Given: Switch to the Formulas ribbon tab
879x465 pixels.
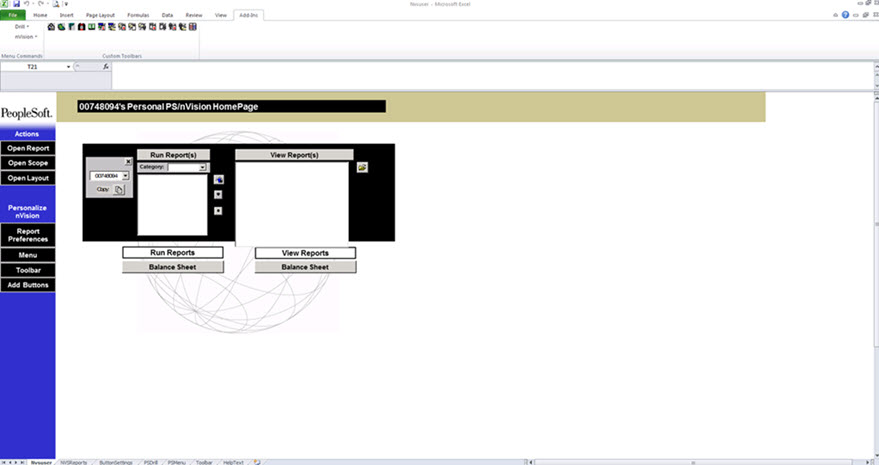Looking at the screenshot, I should click(138, 15).
